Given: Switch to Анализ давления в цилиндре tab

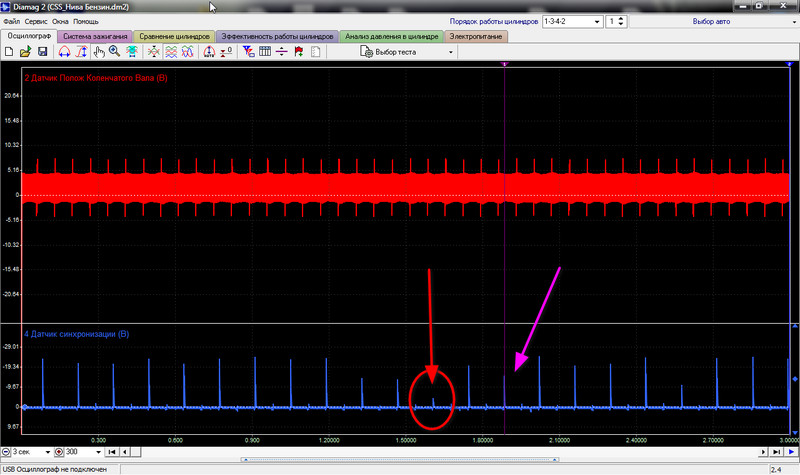Looking at the screenshot, I should [x=391, y=36].
